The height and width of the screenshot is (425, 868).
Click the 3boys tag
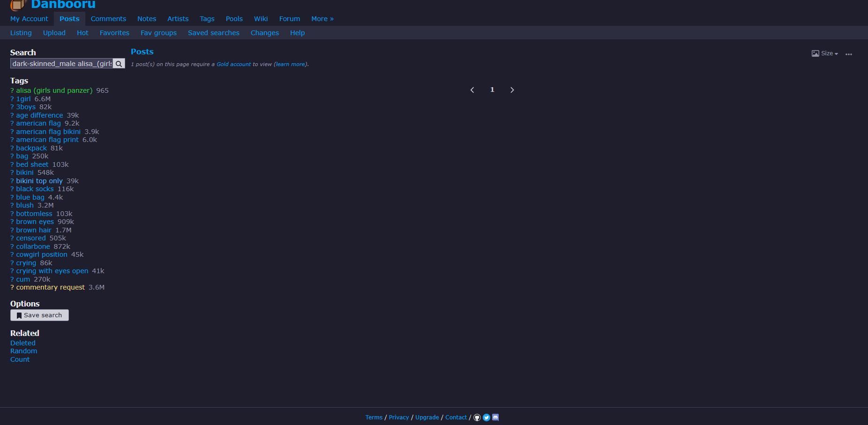pyautogui.click(x=26, y=107)
